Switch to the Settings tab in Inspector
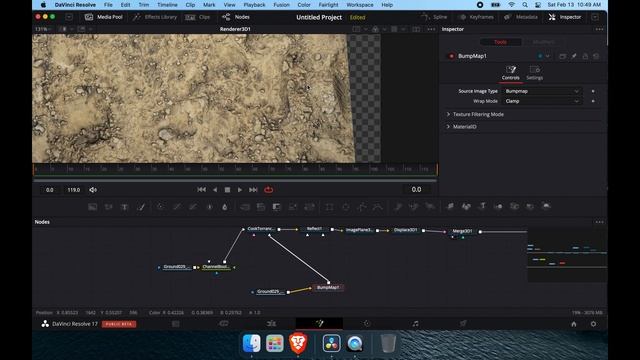Screen dimensions: 640x360 pos(534,73)
